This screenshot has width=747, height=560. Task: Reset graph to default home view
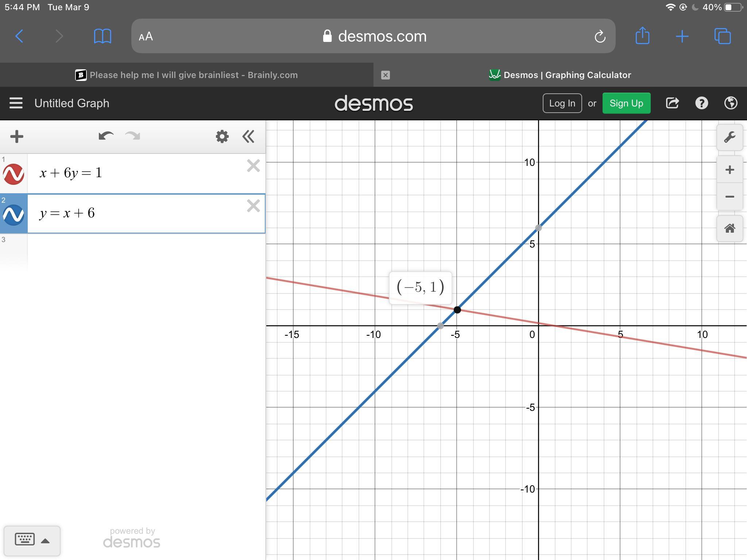click(x=729, y=229)
